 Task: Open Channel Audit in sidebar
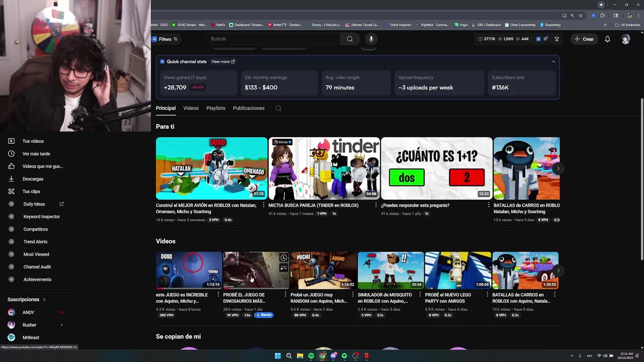(37, 267)
